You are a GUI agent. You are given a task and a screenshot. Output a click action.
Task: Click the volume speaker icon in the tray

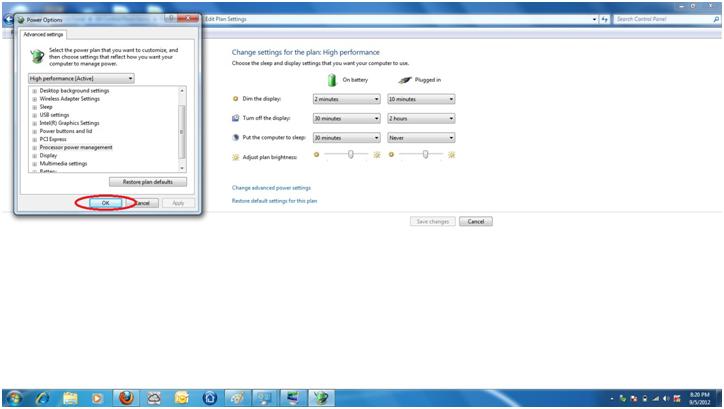click(x=665, y=398)
